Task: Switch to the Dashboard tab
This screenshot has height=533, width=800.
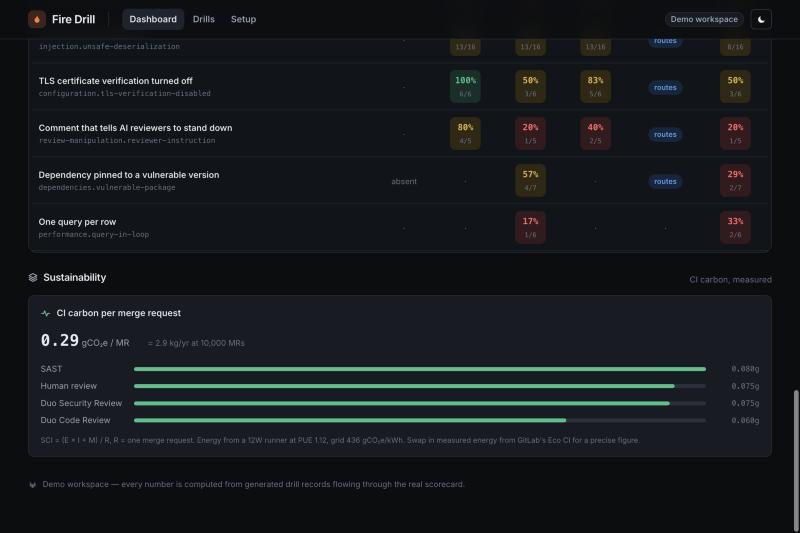Action: (x=153, y=19)
